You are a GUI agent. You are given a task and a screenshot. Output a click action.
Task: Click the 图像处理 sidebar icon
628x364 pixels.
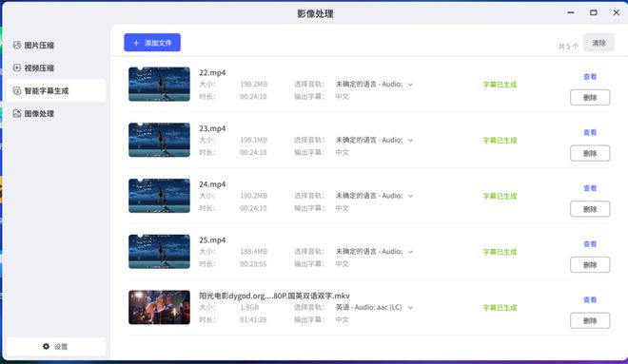pyautogui.click(x=17, y=114)
